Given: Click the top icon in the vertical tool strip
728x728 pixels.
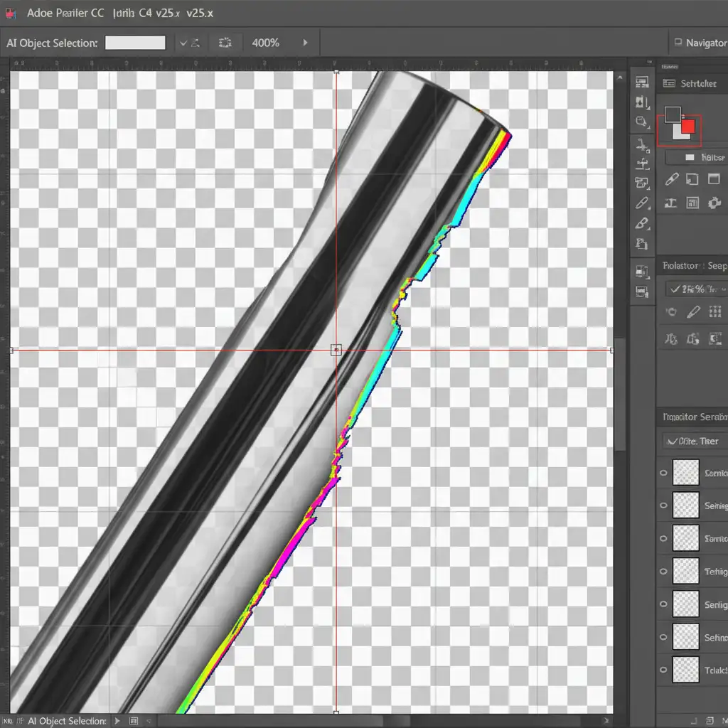Looking at the screenshot, I should tap(642, 83).
